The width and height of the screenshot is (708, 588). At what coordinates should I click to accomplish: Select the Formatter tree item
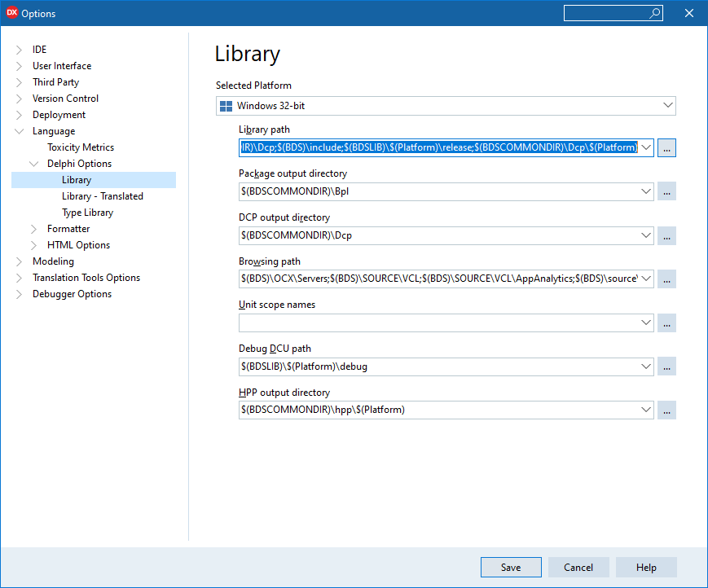point(68,229)
